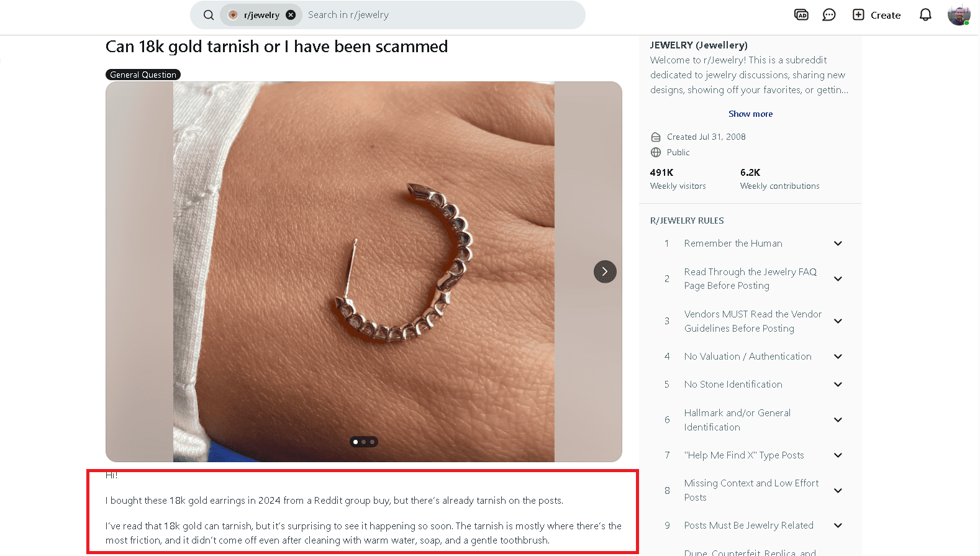Open the earring photo thumbnail
The height and width of the screenshot is (556, 980).
[x=364, y=271]
